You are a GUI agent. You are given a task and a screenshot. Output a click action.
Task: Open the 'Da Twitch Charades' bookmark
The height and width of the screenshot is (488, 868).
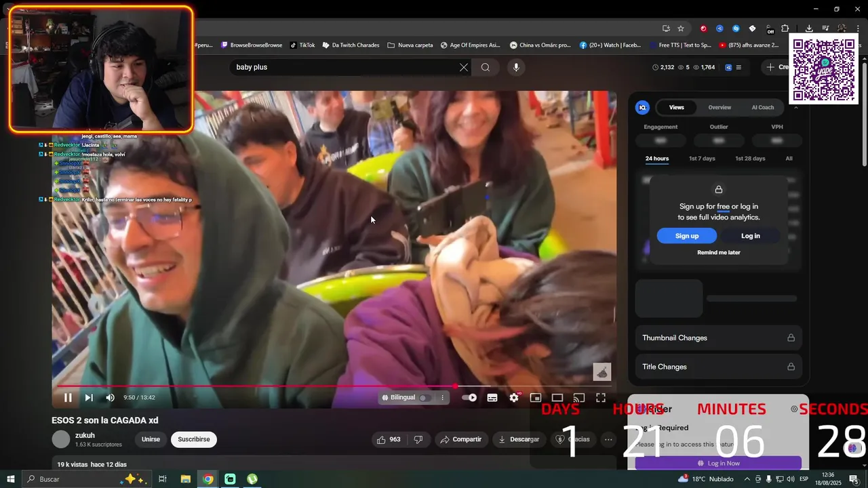(x=351, y=45)
